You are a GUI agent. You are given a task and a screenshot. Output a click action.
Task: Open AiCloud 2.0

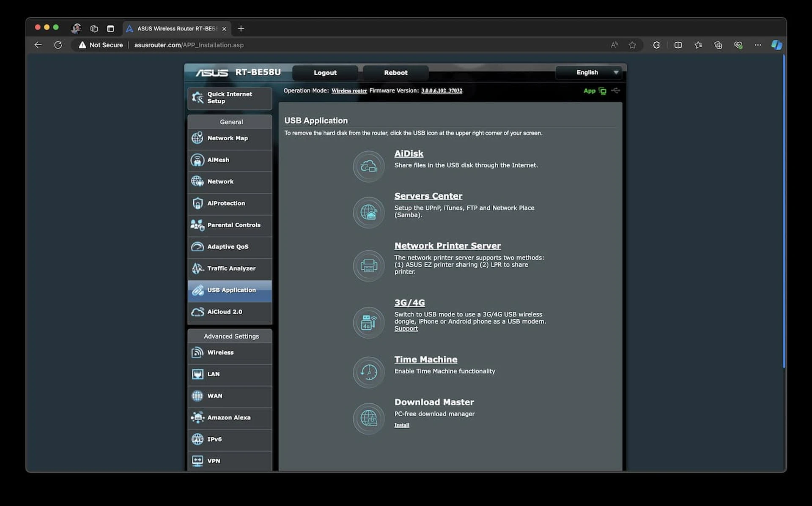230,312
